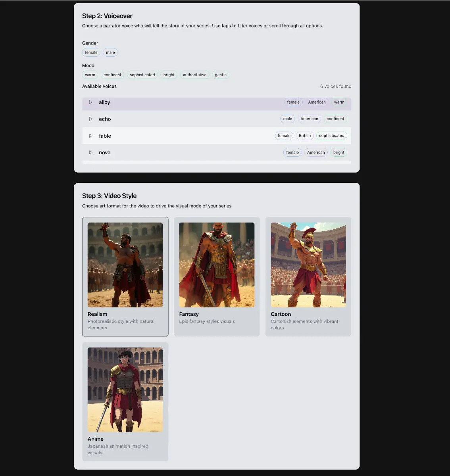Viewport: 450px width, 476px height.
Task: Click the bright tag on nova row
Action: pos(339,153)
